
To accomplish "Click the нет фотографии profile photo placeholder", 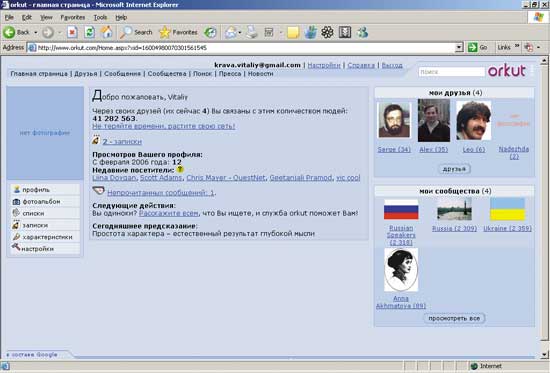I will pos(45,133).
